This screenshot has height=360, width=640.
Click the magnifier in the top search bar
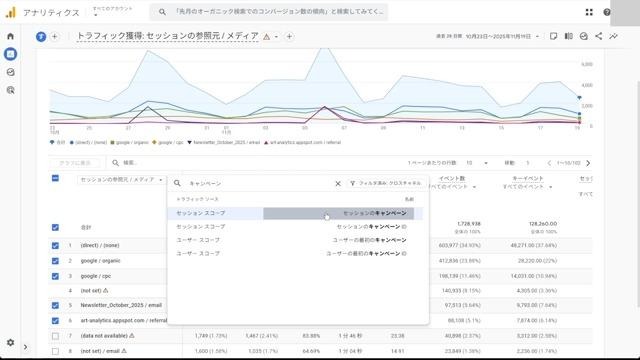[162, 12]
